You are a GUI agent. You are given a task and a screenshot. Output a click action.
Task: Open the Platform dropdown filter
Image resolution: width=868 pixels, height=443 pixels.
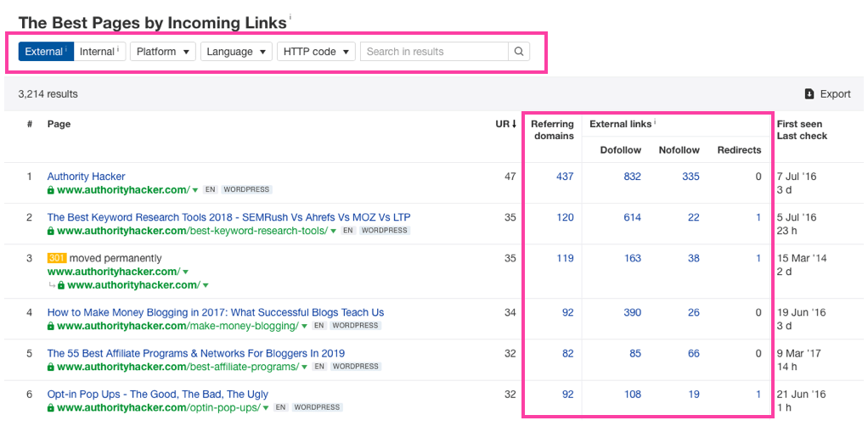click(x=163, y=52)
